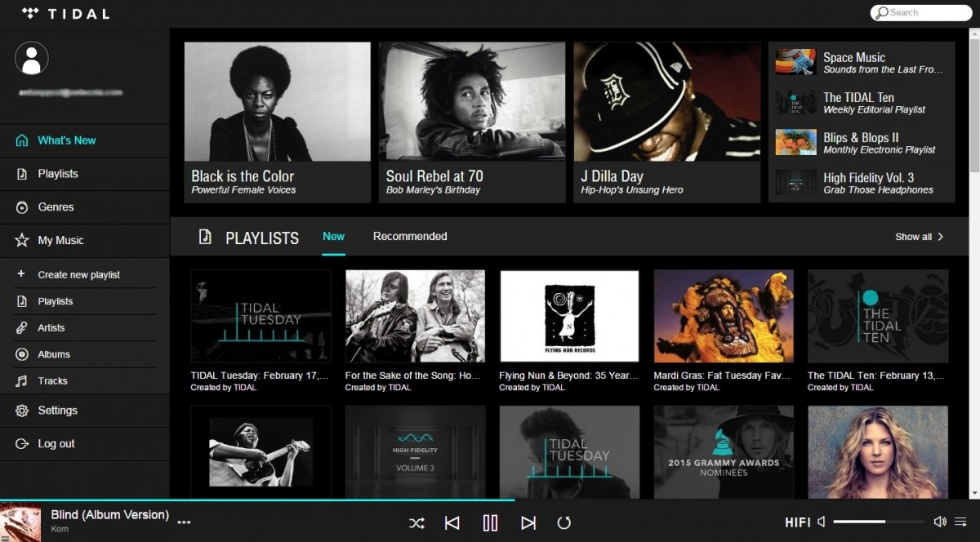Image resolution: width=980 pixels, height=542 pixels.
Task: Open 2015 Grammy Awards Nominees playlist
Action: click(x=724, y=452)
